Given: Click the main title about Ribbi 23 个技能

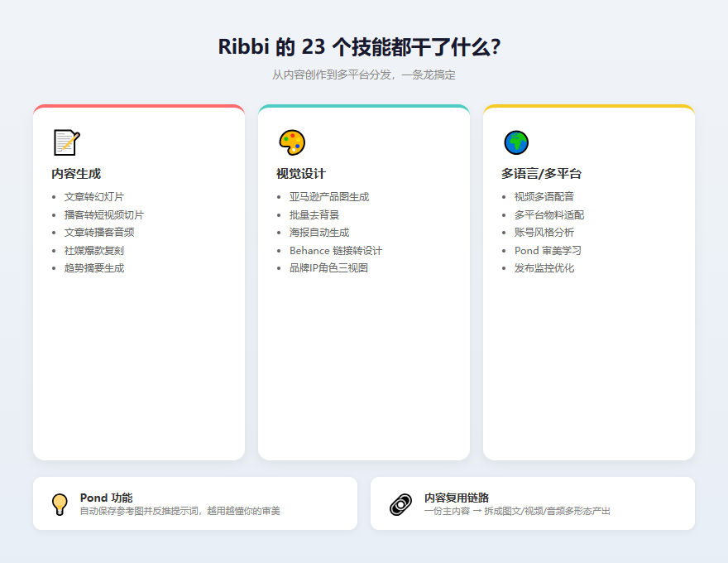Looking at the screenshot, I should tap(359, 47).
